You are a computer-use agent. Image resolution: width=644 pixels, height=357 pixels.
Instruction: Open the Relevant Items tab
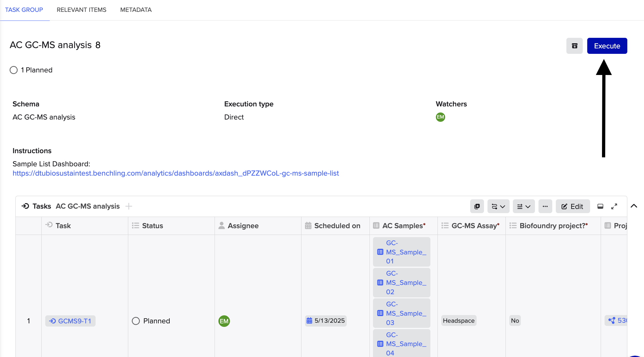click(x=81, y=10)
